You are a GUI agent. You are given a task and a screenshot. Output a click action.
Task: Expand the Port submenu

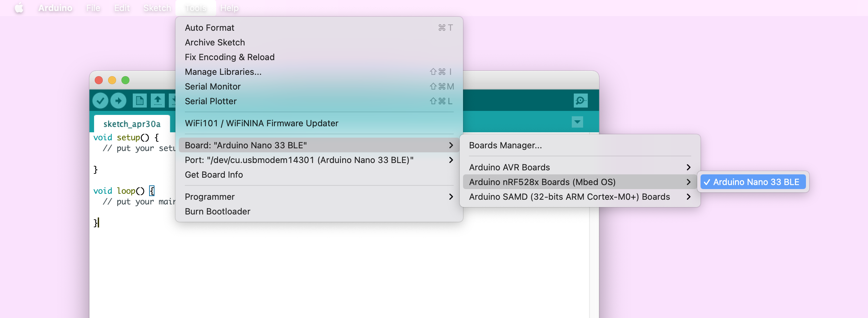click(319, 160)
